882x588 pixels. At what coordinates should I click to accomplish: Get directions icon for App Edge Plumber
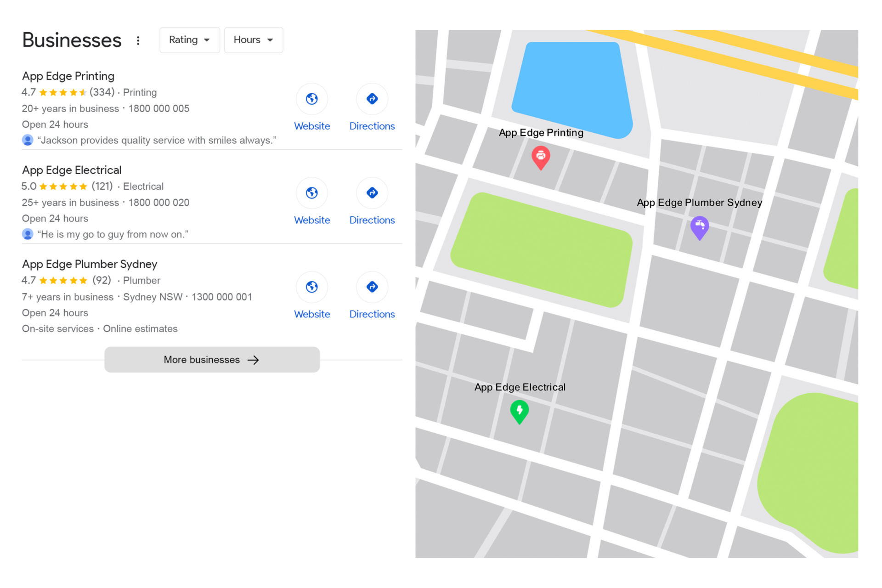point(372,287)
